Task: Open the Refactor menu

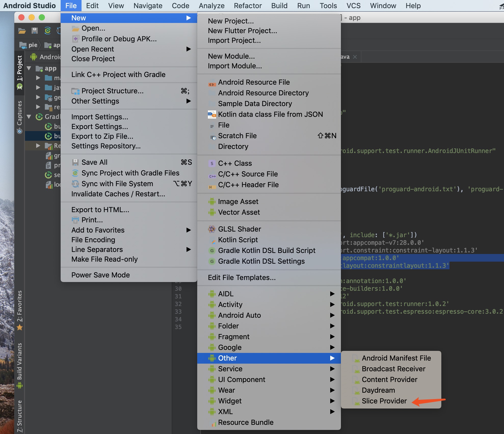Action: (x=248, y=6)
